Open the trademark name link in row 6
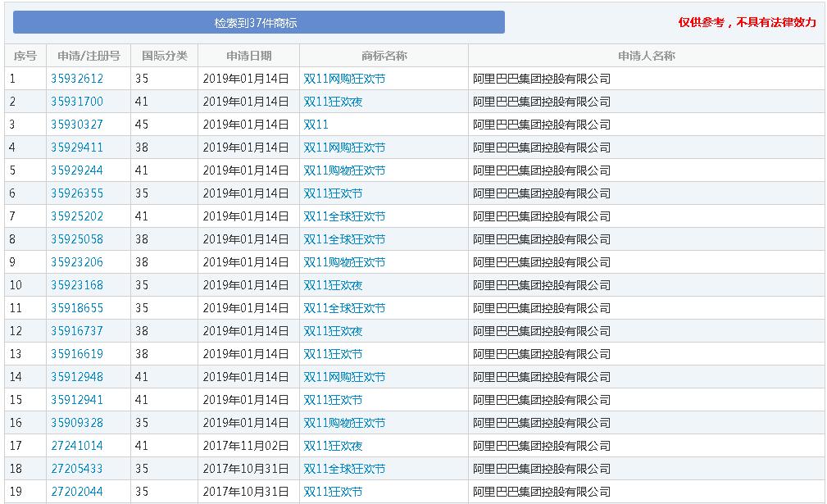Screen dimensions: 827x504 pos(333,193)
